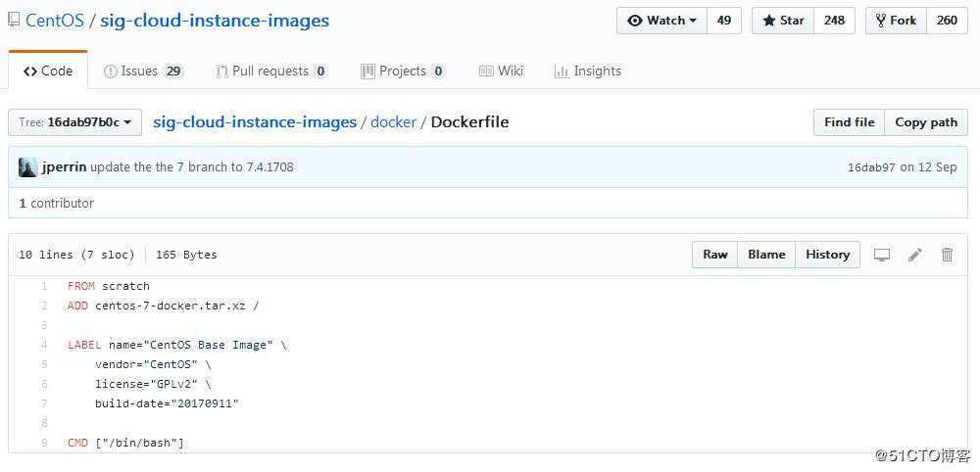Open the Watch dropdown
980x472 pixels.
(x=661, y=21)
